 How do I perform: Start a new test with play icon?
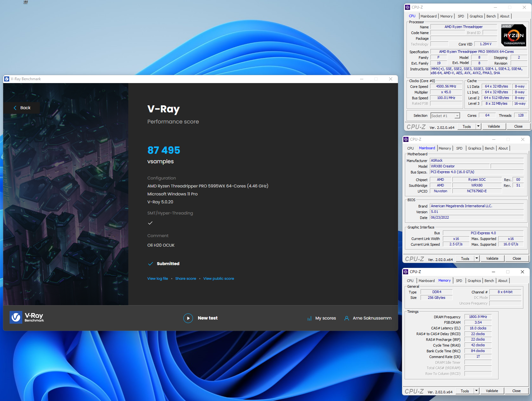pos(188,318)
